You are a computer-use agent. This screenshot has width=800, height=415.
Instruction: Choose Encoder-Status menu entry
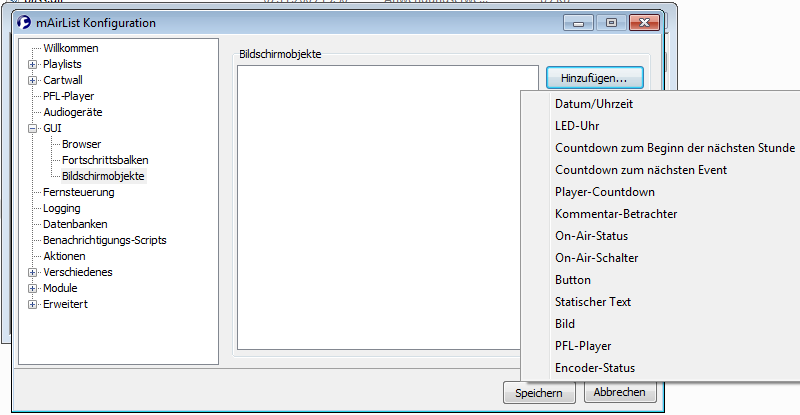[x=594, y=368]
